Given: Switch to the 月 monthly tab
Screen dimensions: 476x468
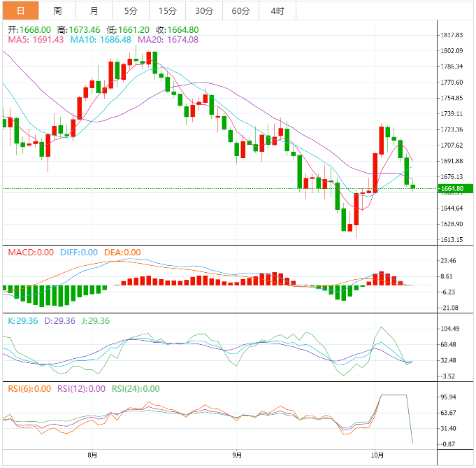Looking at the screenshot, I should click(x=94, y=10).
